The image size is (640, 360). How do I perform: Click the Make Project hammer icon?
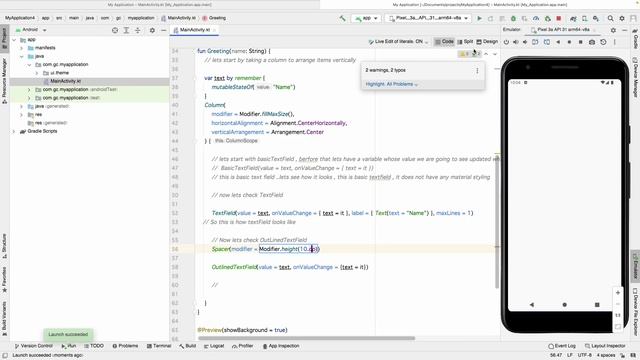[342, 18]
